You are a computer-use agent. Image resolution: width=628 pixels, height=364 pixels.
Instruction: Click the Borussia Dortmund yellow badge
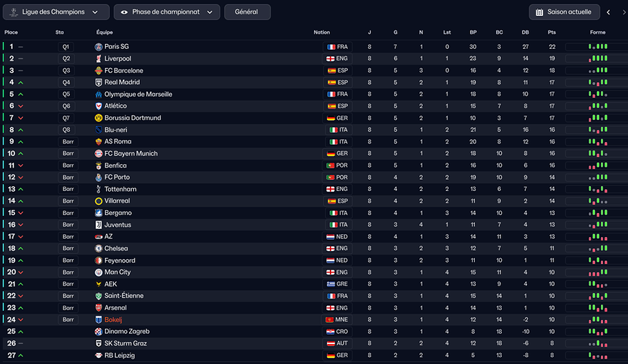click(x=99, y=118)
